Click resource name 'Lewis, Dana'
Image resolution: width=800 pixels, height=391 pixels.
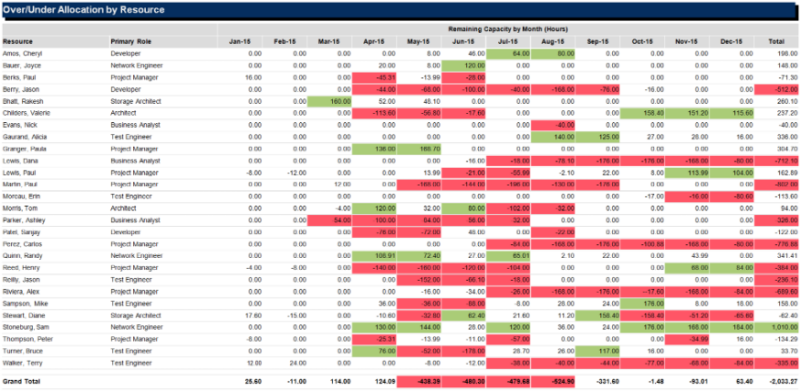tap(19, 161)
